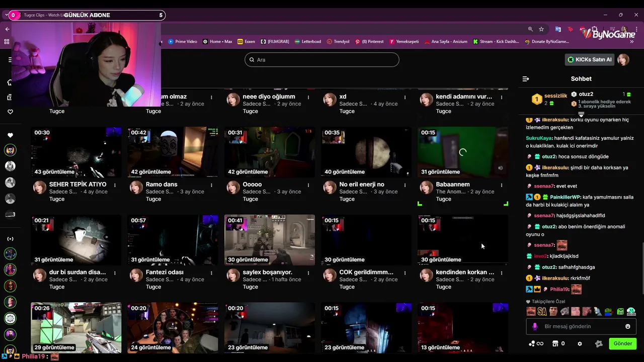
Task: Send message with Gönder button
Action: tap(622, 344)
